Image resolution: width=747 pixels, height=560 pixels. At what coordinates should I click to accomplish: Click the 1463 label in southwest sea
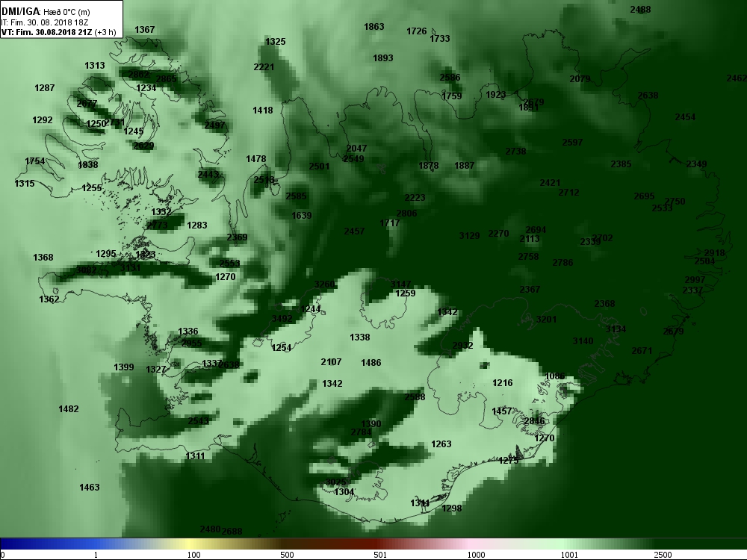point(90,488)
